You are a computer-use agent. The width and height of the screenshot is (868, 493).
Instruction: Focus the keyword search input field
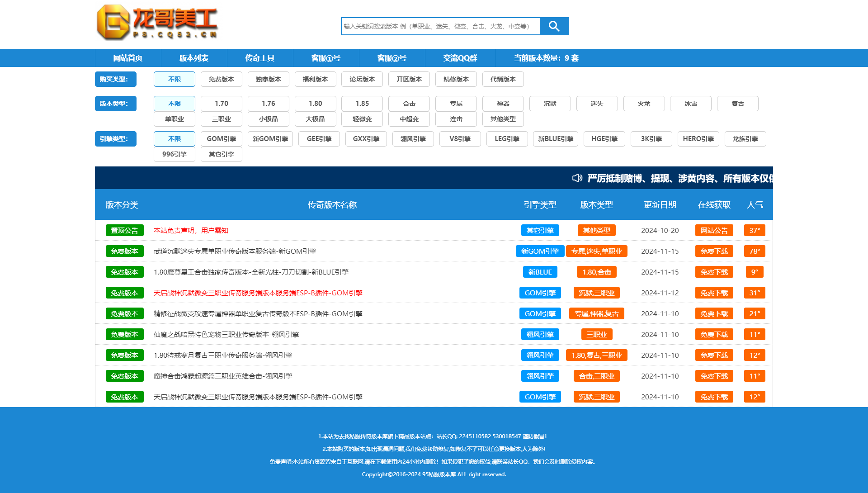click(x=440, y=26)
